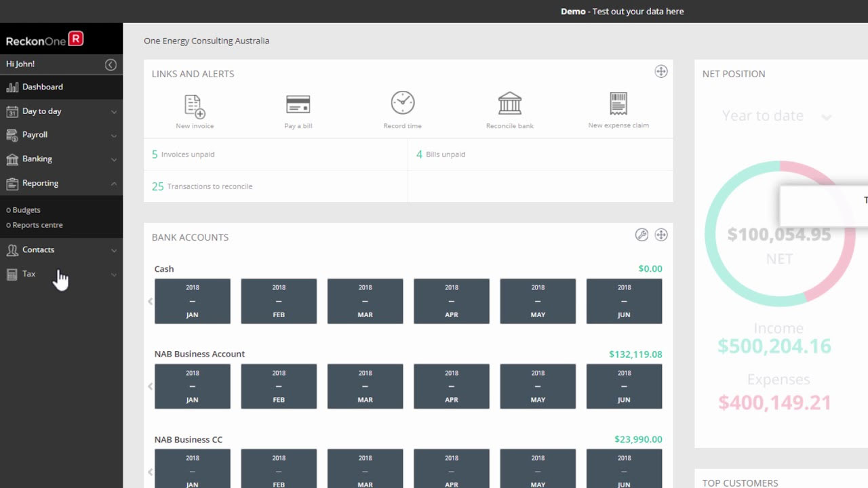
Task: Click the Pay a bill card icon
Action: coord(298,104)
